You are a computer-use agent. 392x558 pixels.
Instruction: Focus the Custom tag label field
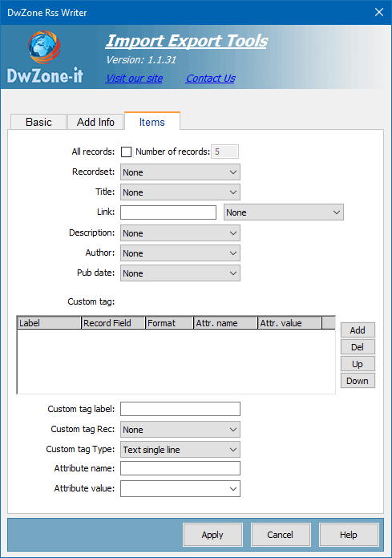point(180,409)
